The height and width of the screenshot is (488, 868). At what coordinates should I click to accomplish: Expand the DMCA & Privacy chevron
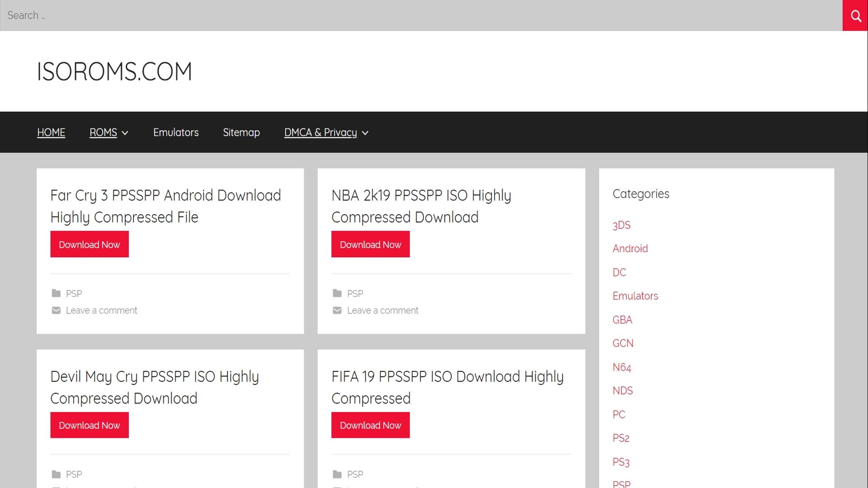pyautogui.click(x=365, y=133)
